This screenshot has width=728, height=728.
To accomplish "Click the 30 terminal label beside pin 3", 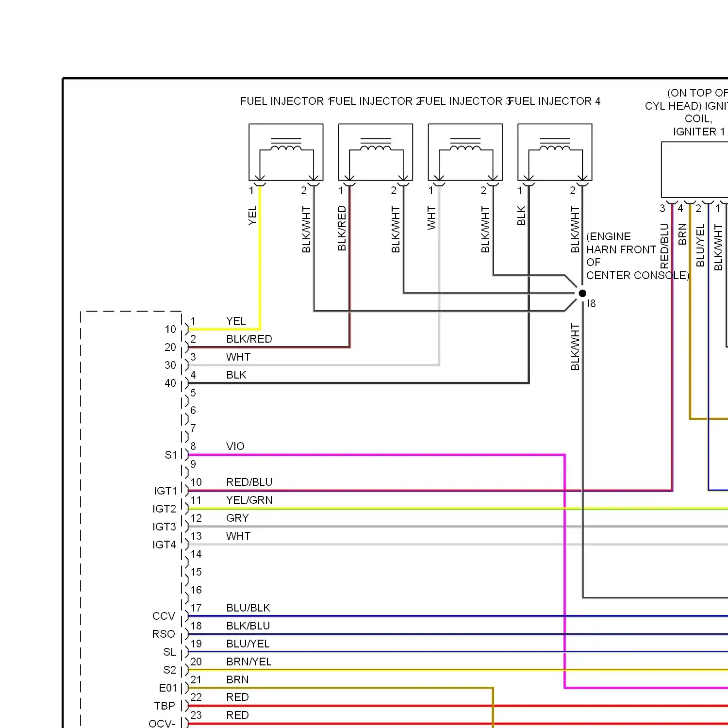I will [x=170, y=365].
